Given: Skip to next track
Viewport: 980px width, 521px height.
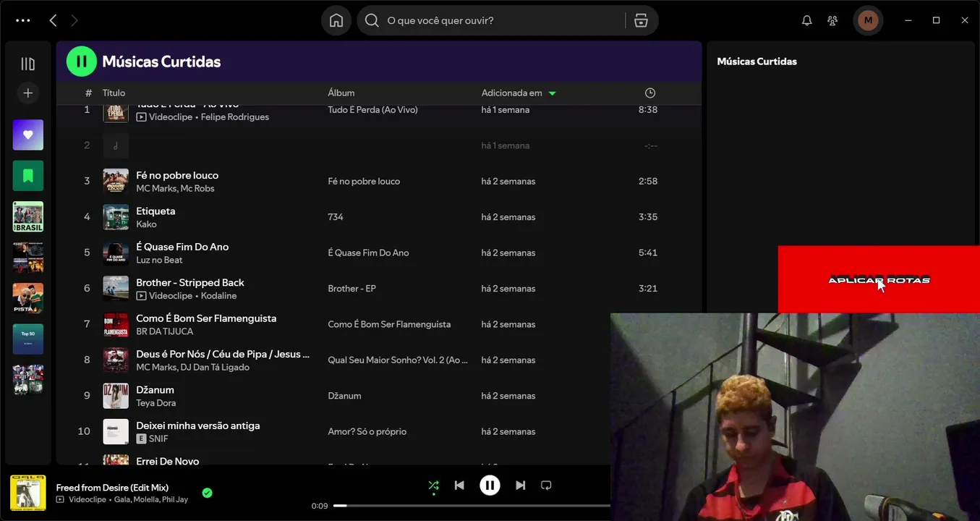Looking at the screenshot, I should point(520,486).
